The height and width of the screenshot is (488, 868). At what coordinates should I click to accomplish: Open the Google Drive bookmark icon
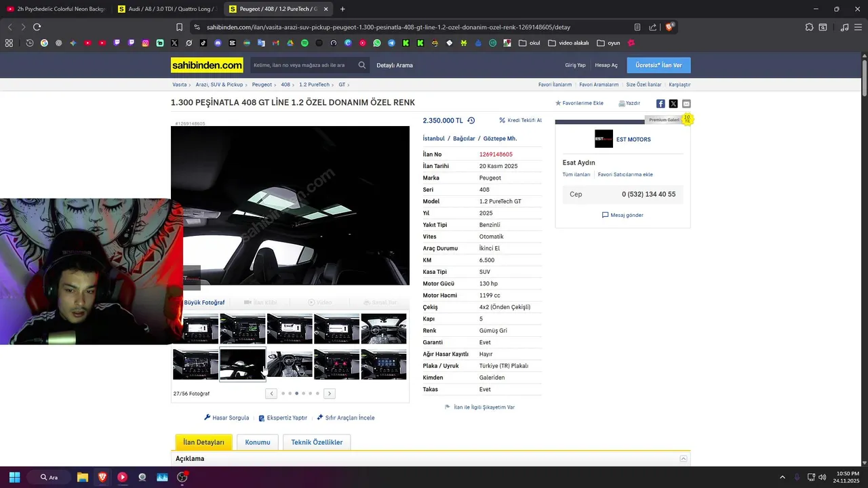click(x=290, y=43)
